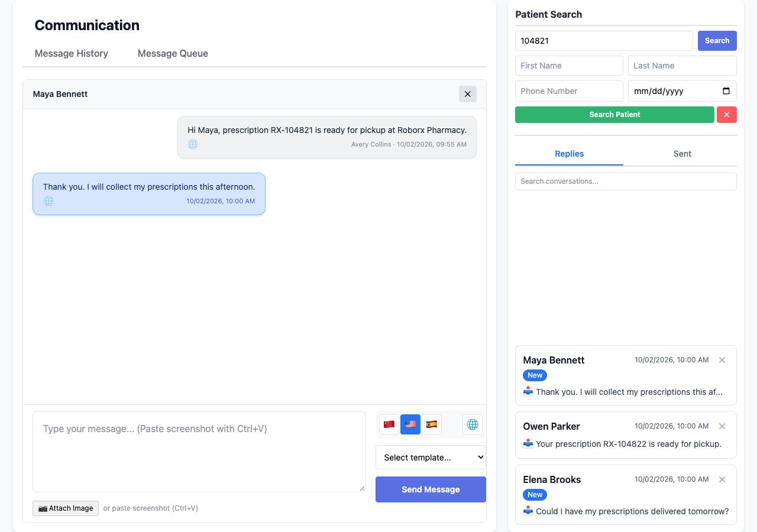Click the 'Hi Maya, prescription RX-104821' message bubble
Viewport: 757px width, 532px height.
coord(327,137)
